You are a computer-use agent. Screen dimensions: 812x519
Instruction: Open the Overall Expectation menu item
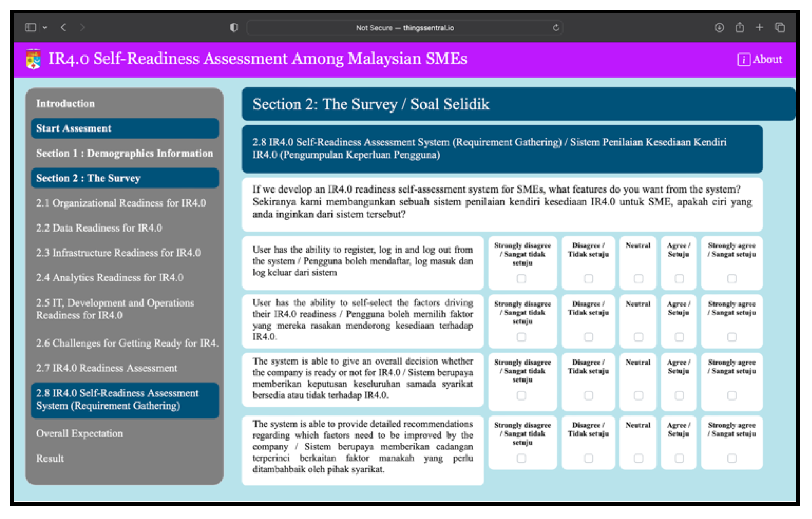pyautogui.click(x=80, y=434)
